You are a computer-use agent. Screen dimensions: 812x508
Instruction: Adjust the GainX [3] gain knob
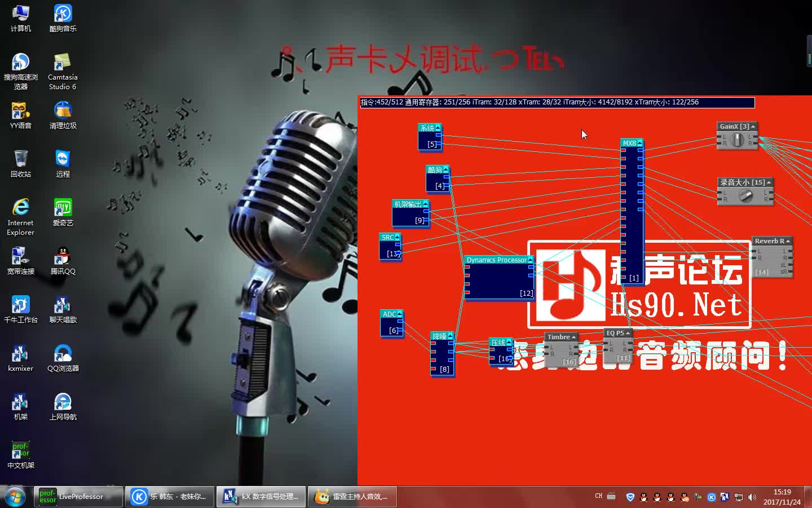738,140
